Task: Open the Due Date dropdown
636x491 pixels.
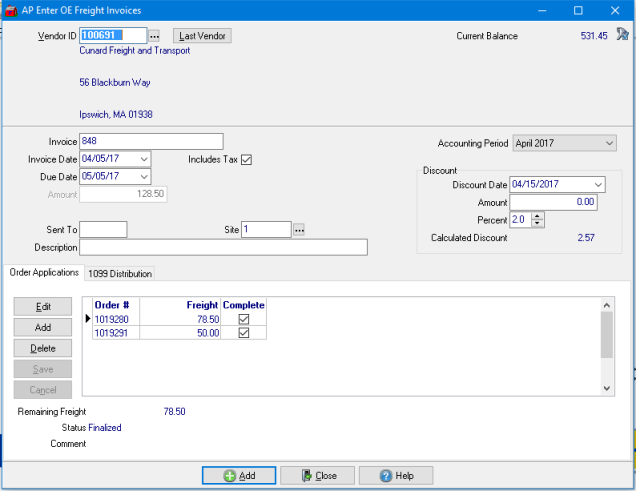Action: point(145,176)
